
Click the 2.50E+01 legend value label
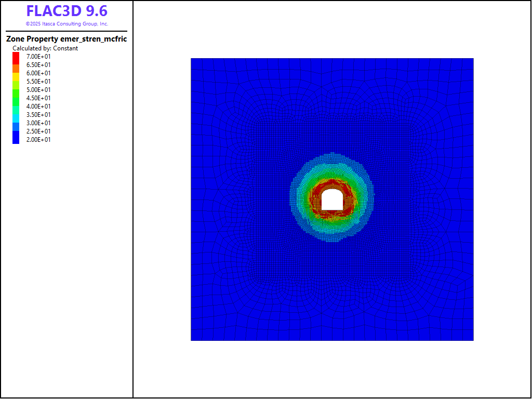[x=39, y=131]
